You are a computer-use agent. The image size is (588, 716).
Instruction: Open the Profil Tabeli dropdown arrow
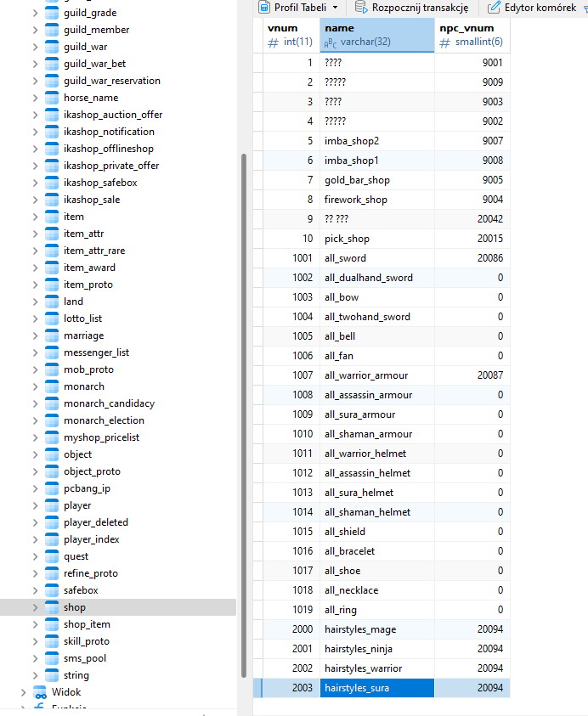pyautogui.click(x=336, y=8)
